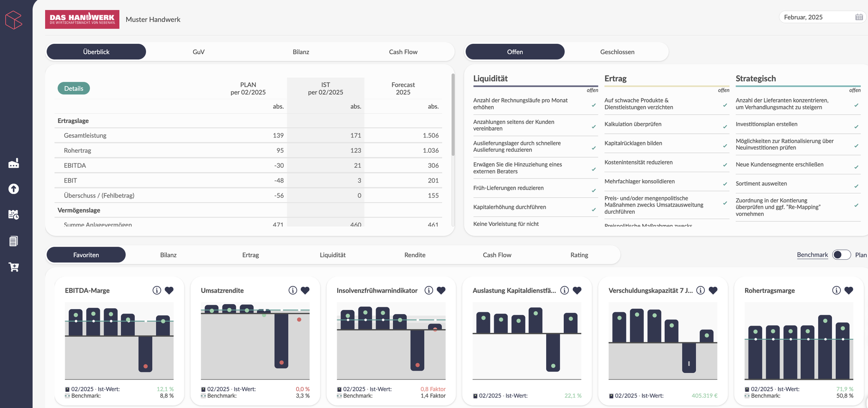
Task: Show info for the Rohertragsmarge card
Action: click(836, 291)
